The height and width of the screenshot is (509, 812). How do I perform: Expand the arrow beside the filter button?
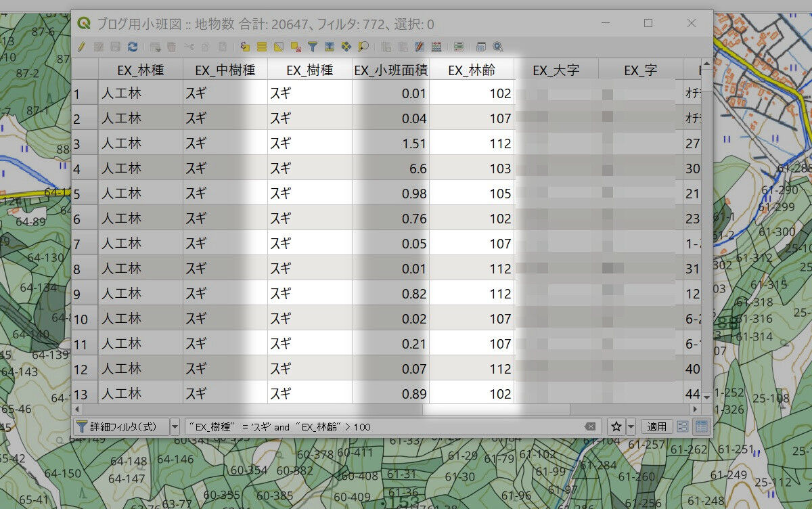(x=175, y=426)
